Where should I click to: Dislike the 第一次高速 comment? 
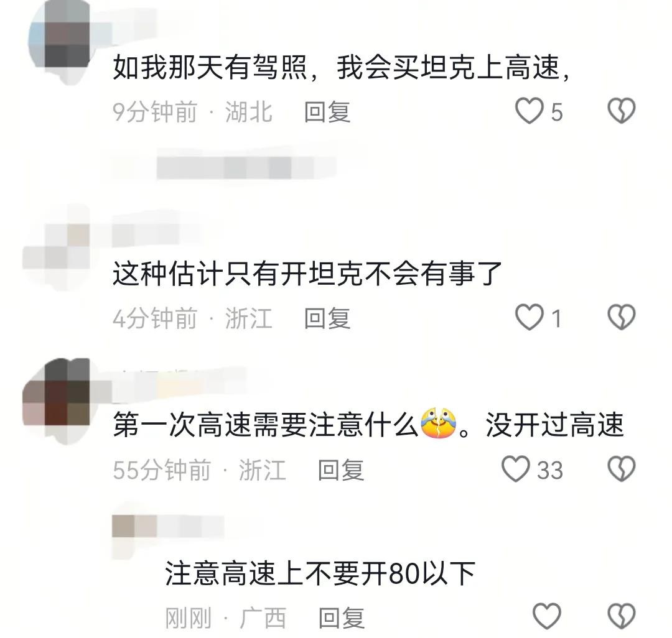pyautogui.click(x=622, y=469)
